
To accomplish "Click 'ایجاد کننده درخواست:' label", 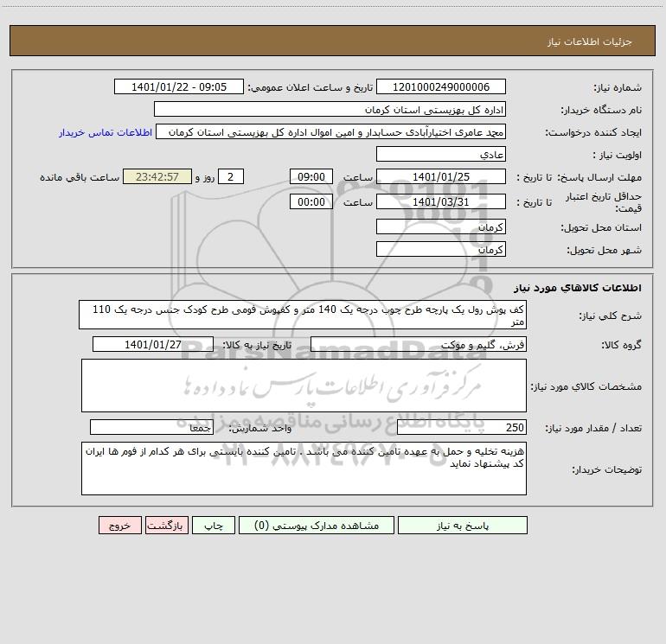I will point(594,132).
